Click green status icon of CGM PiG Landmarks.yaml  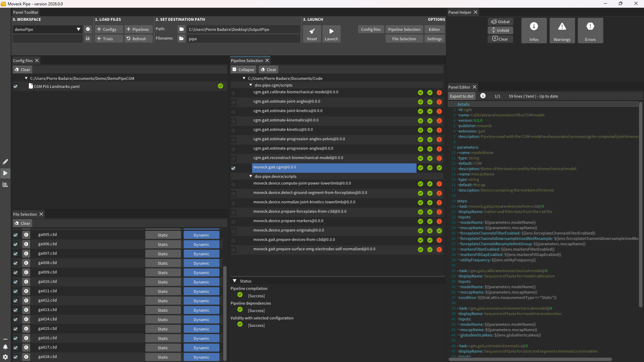(220, 86)
